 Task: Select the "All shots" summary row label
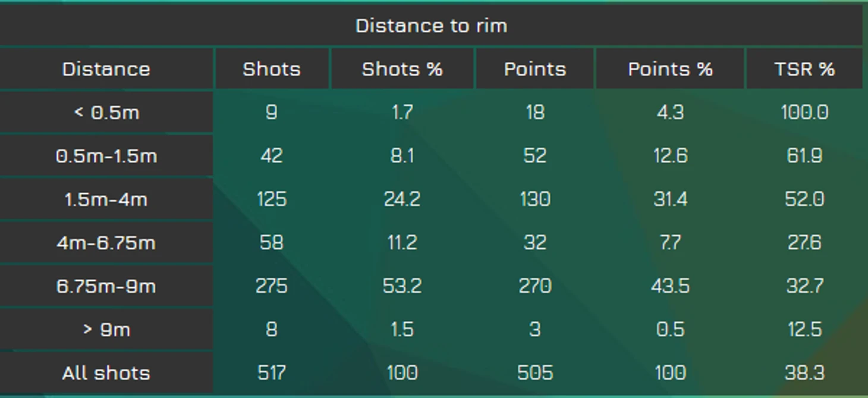click(x=106, y=373)
